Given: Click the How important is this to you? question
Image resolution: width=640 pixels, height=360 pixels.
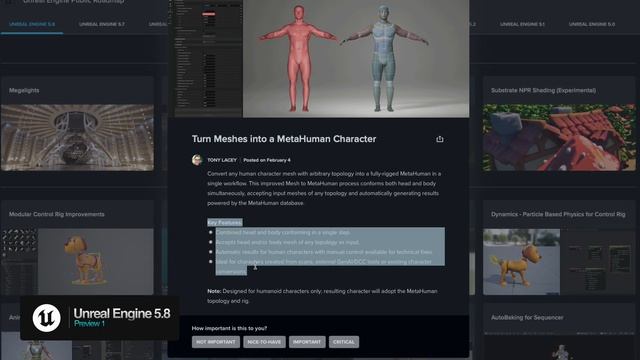Looking at the screenshot, I should pyautogui.click(x=229, y=328).
